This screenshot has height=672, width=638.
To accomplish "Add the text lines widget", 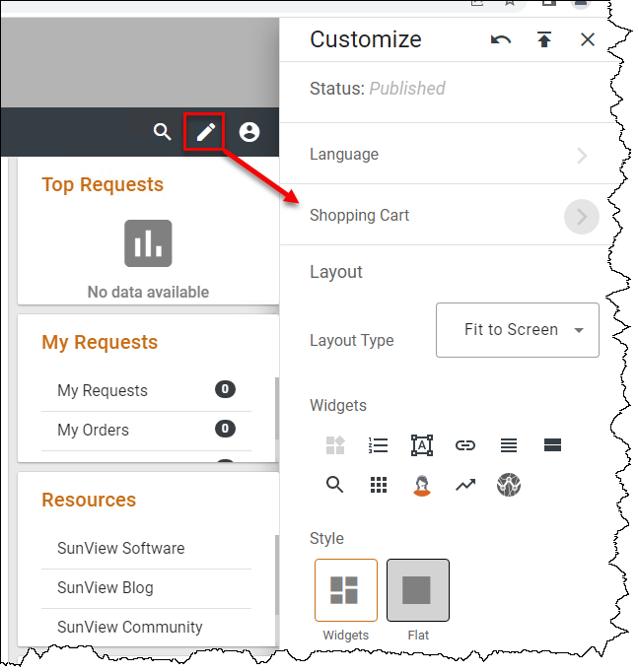I will click(509, 445).
